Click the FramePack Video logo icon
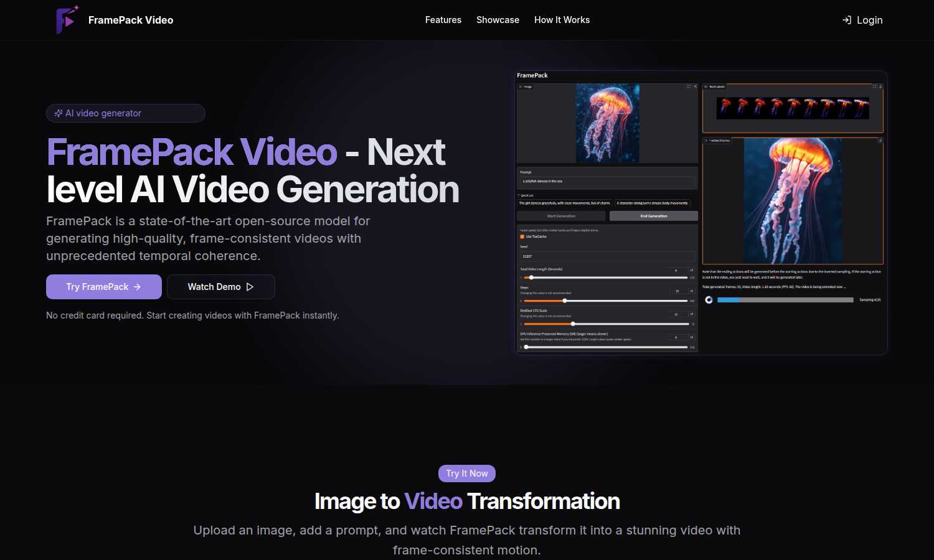934x560 pixels. click(67, 20)
